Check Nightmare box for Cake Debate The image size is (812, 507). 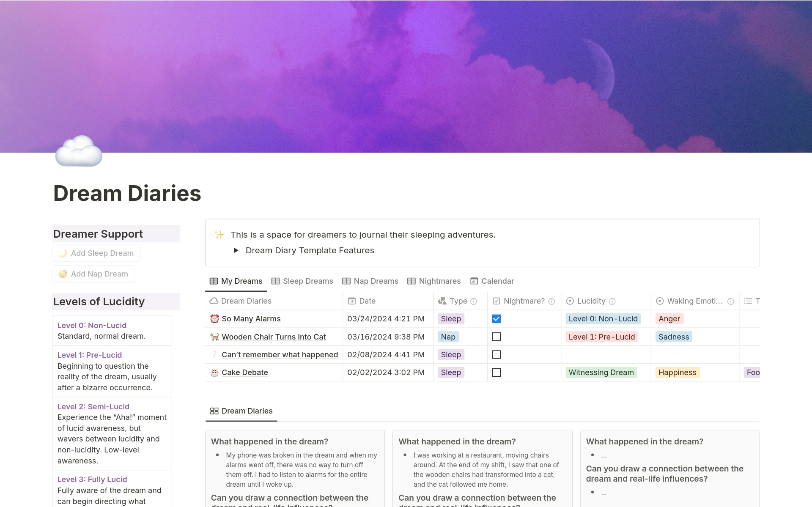[x=496, y=373]
